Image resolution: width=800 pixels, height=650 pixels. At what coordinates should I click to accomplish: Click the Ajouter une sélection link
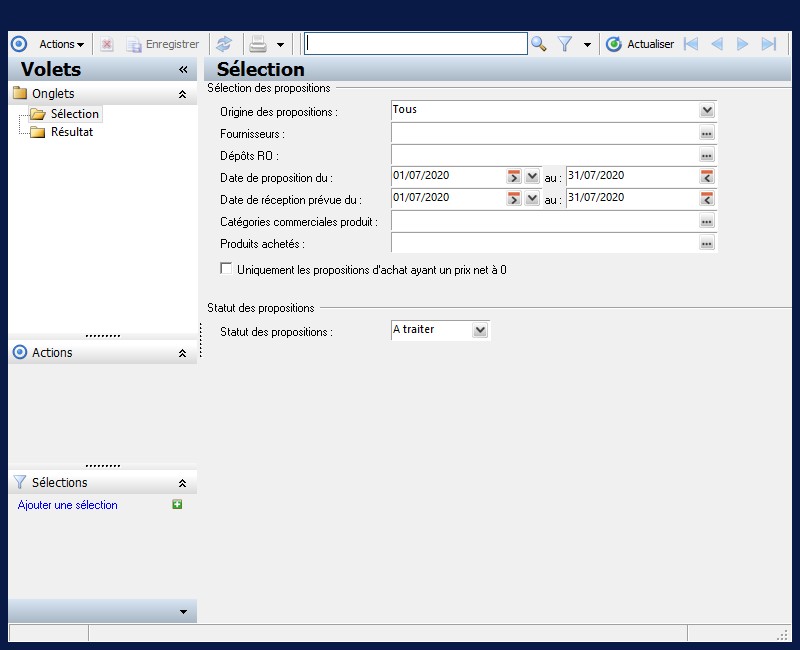click(x=67, y=505)
